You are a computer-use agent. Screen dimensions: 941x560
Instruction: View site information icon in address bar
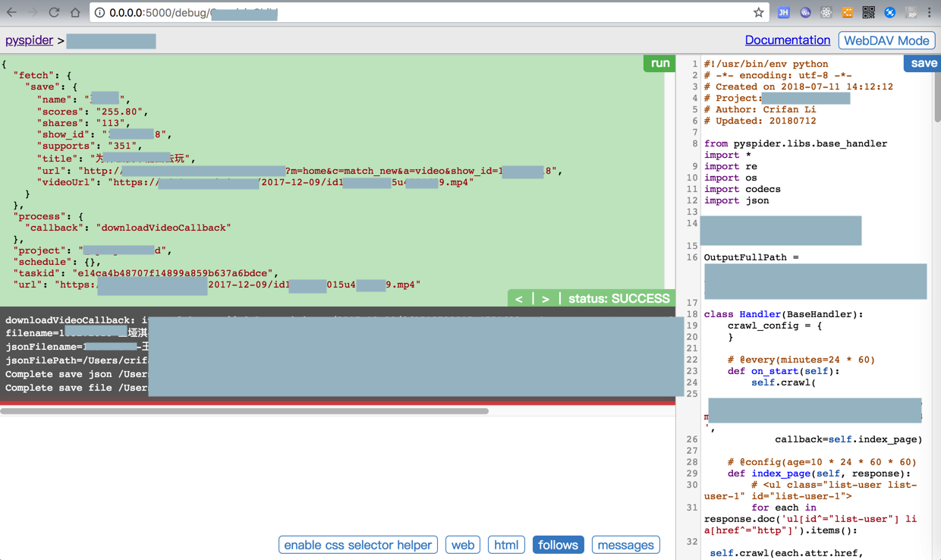point(99,13)
